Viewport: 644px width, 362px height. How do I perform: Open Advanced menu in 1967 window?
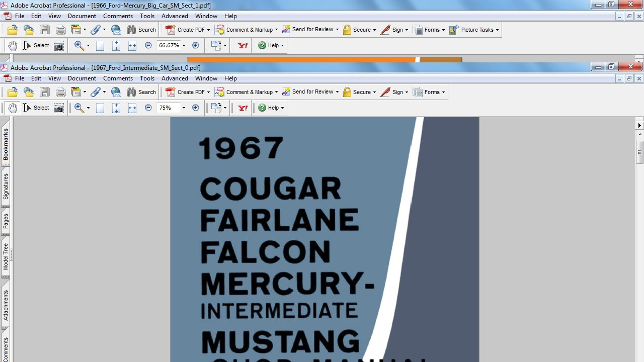(x=175, y=78)
